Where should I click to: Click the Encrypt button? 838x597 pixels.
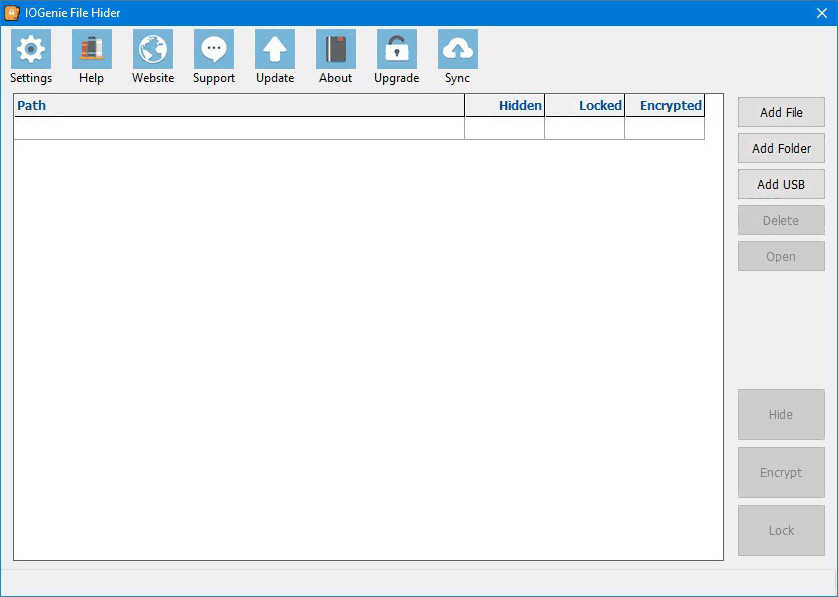781,472
